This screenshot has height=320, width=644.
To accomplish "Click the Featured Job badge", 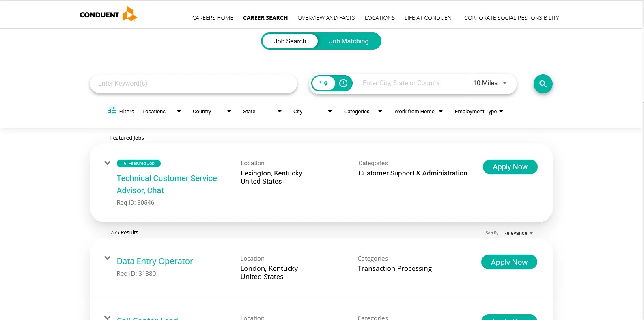I will click(139, 164).
